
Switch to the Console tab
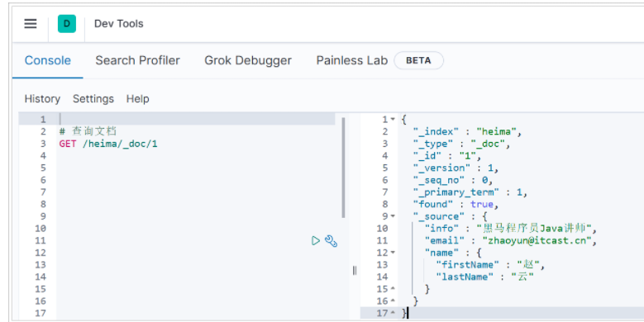tap(48, 60)
